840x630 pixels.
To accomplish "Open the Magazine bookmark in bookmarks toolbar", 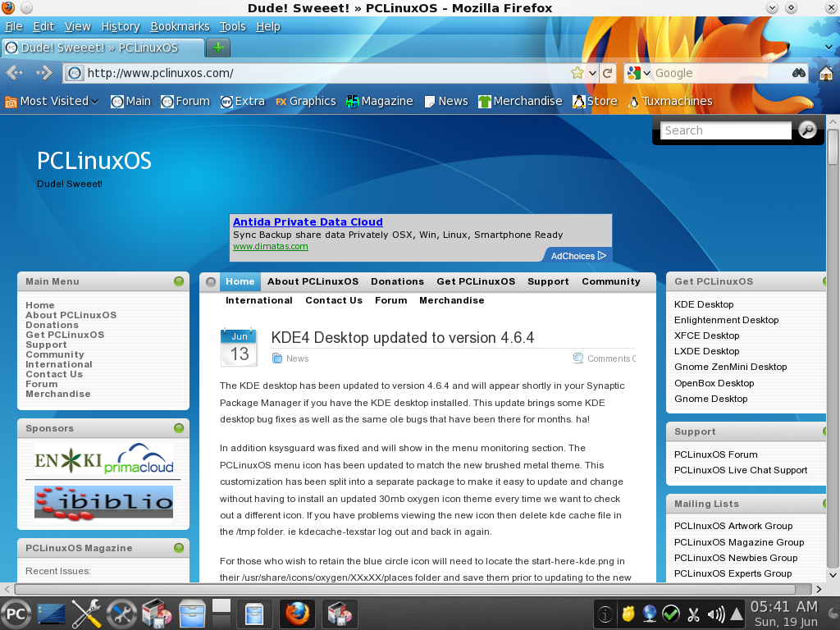I will (380, 101).
